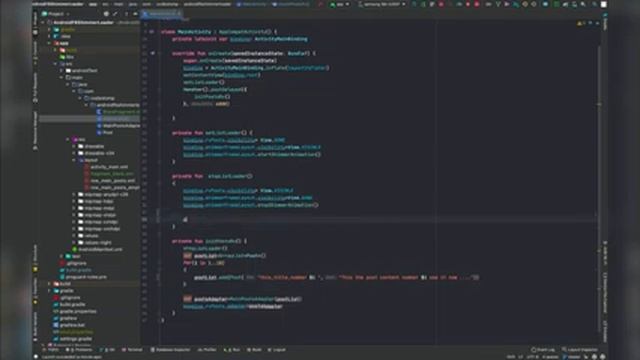The image size is (640, 360).
Task: Select proguard-rules.pro file
Action: pyautogui.click(x=83, y=277)
